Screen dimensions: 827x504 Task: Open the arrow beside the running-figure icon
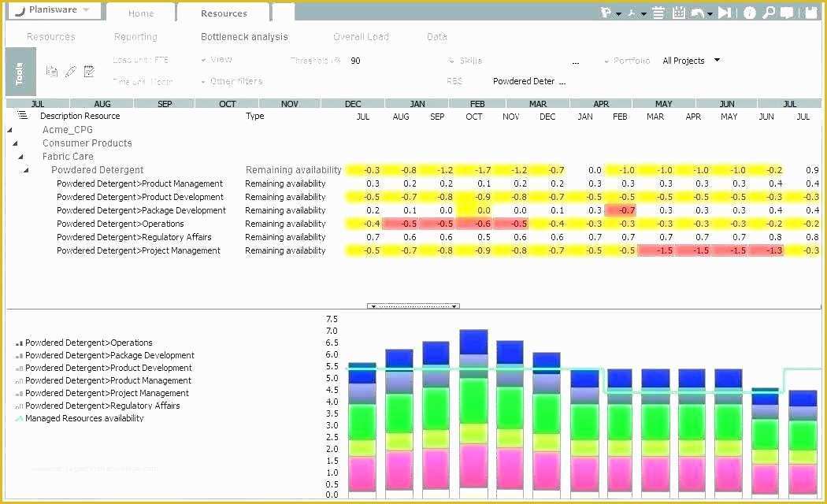point(643,13)
